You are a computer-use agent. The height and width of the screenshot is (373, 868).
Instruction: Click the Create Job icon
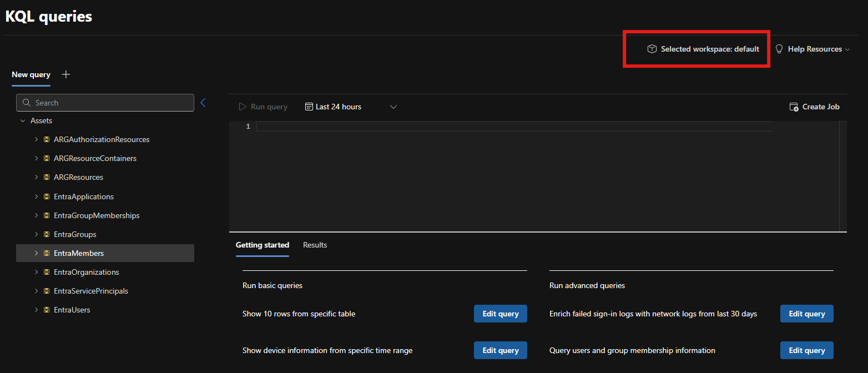794,107
